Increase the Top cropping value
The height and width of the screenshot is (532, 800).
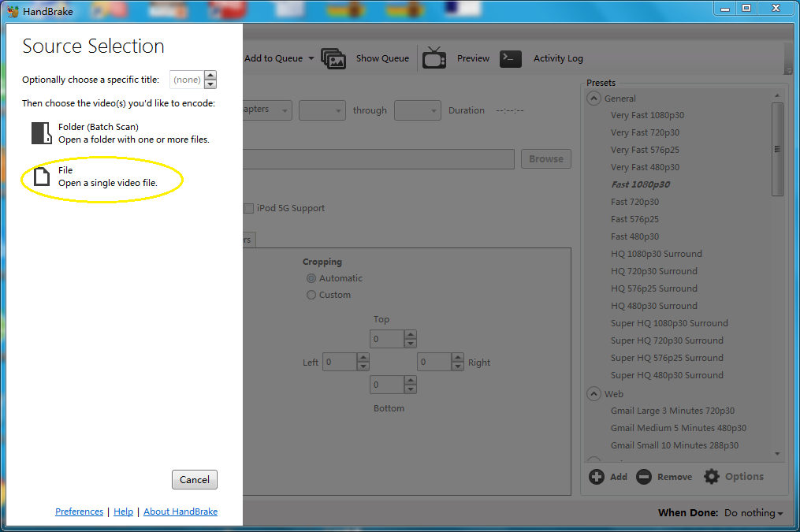pos(410,335)
